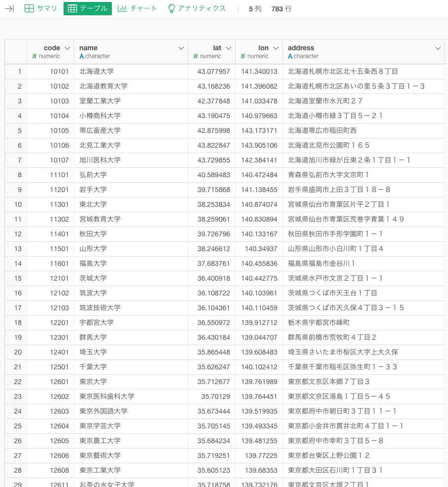Click the name column header label

tap(88, 48)
